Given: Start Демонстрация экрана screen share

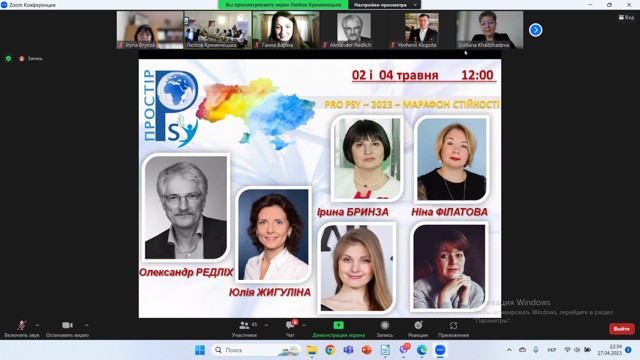Looking at the screenshot, I should click(338, 329).
